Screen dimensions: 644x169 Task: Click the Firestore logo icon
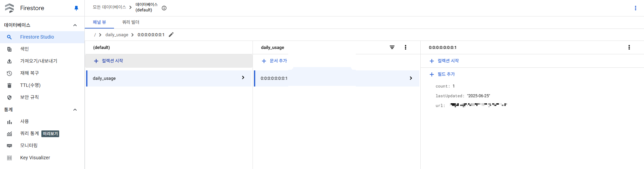pos(9,8)
